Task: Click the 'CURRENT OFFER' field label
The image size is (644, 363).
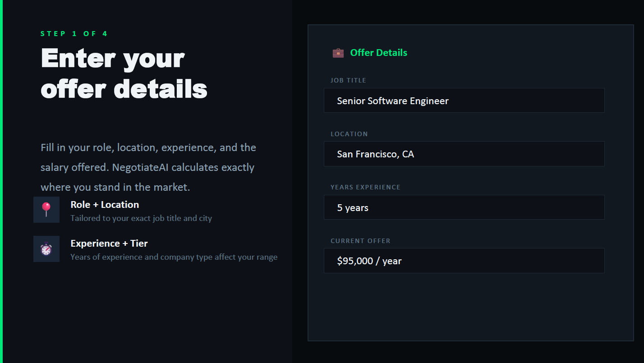Action: [360, 241]
